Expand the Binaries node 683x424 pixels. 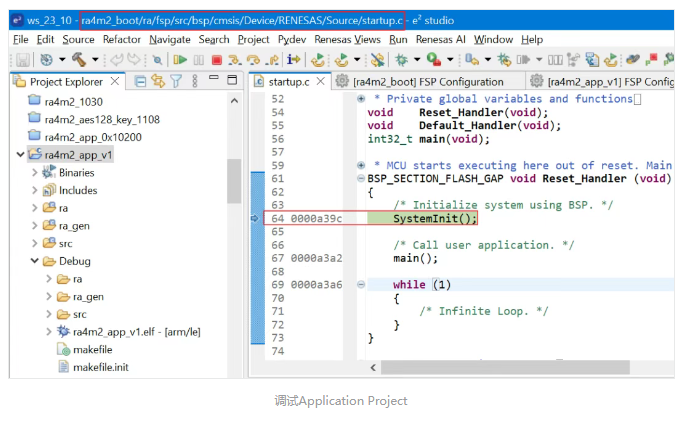[35, 173]
